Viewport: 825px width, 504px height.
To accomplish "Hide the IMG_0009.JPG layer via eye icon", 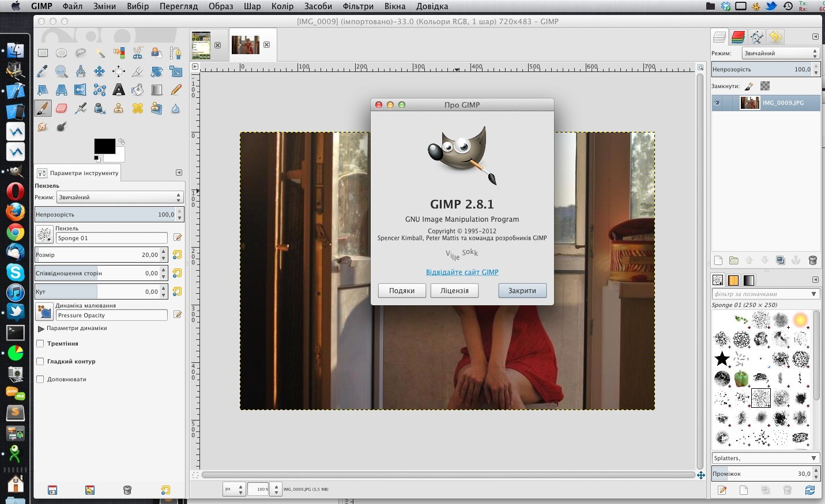I will [718, 103].
